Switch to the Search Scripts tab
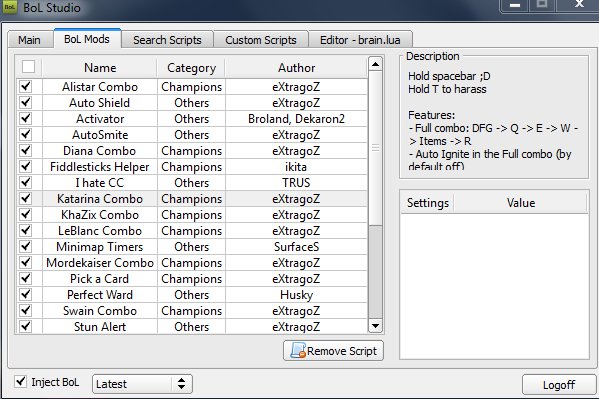 click(167, 40)
